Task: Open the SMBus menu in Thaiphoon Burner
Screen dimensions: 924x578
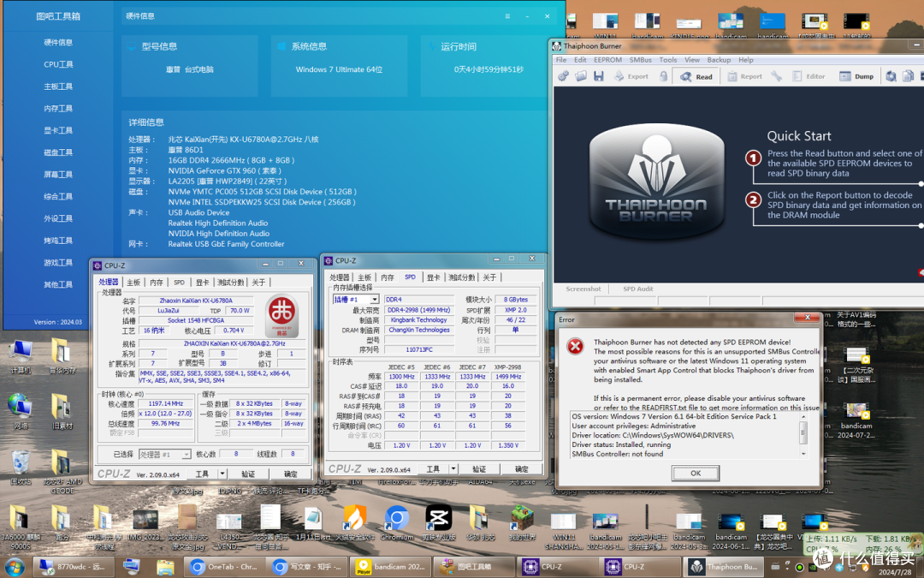Action: (x=641, y=60)
